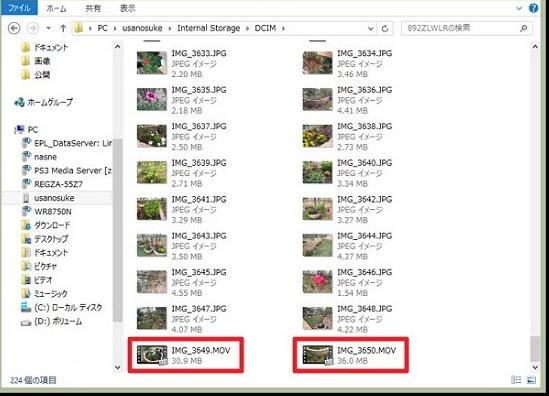Select IMG_3649.MOV video thumbnail
Screen dimensions: 549x396
coord(152,355)
